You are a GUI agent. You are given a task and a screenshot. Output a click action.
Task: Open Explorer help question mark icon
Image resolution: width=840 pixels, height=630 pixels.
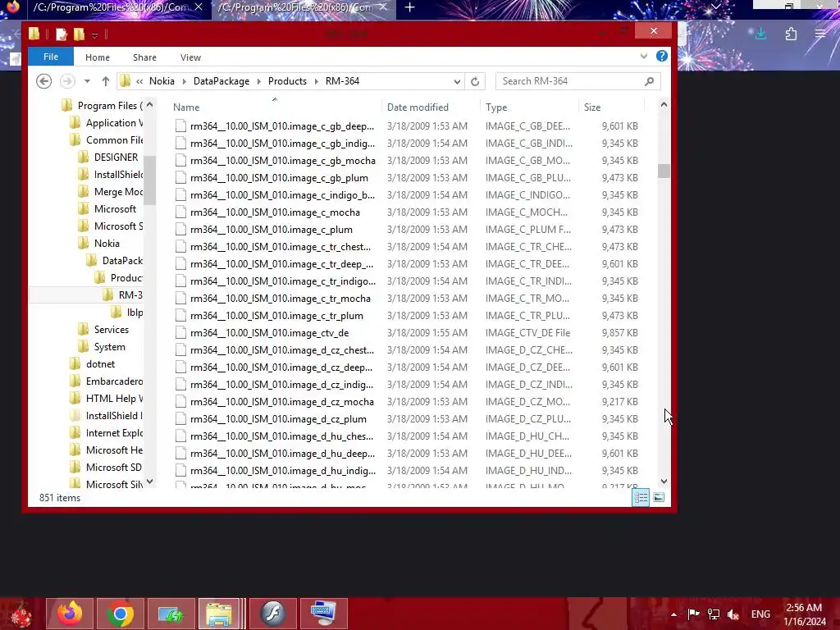point(662,56)
